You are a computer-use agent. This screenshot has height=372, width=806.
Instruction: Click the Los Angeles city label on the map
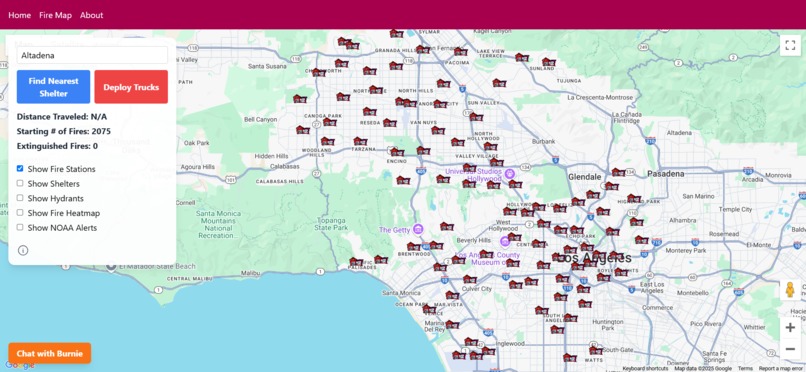[x=594, y=258]
